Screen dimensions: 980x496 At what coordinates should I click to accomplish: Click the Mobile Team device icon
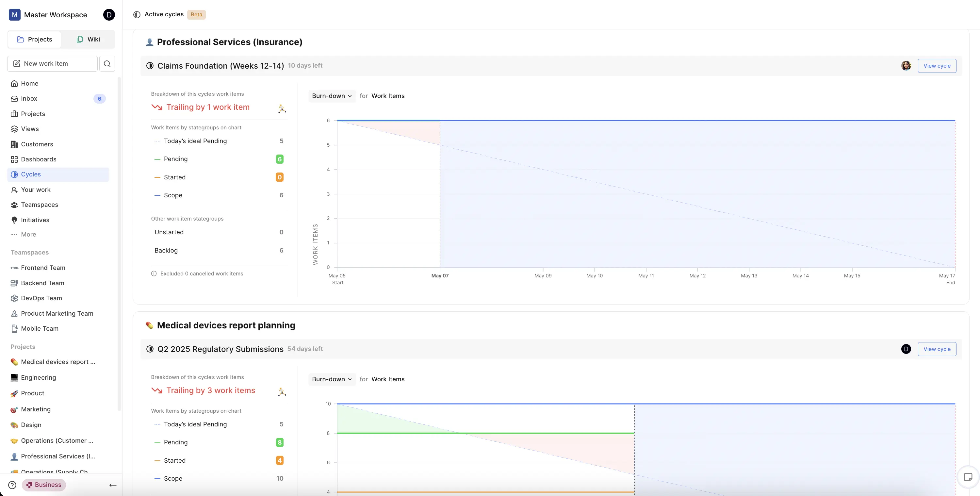pyautogui.click(x=14, y=328)
